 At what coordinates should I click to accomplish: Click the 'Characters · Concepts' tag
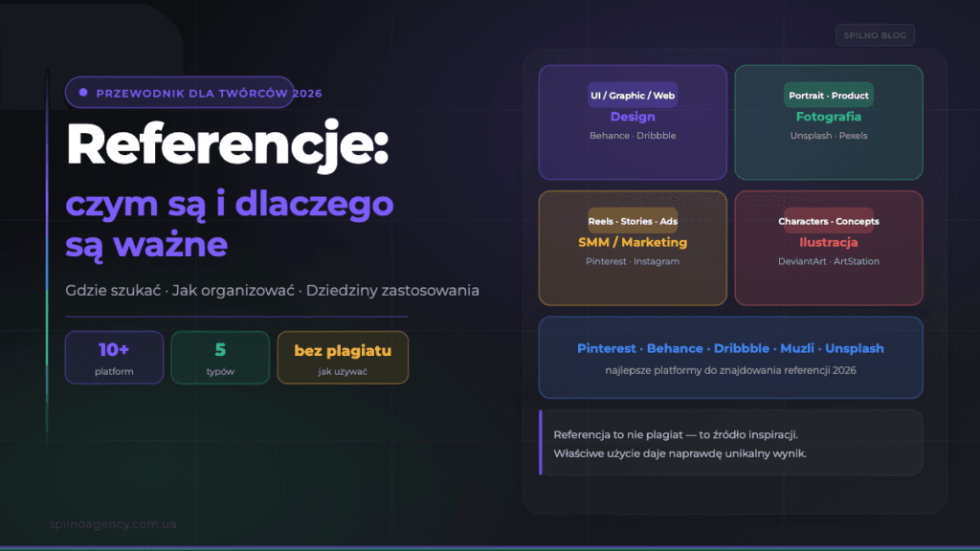pyautogui.click(x=829, y=221)
